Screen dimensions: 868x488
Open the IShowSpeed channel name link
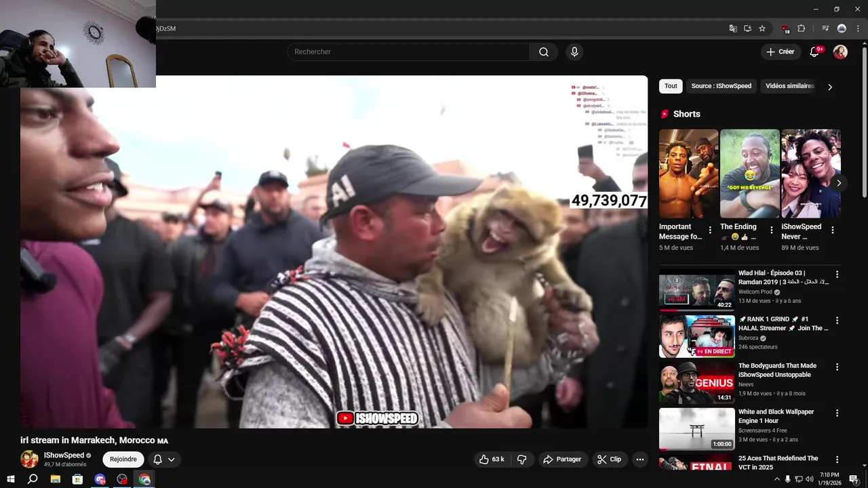[x=64, y=455]
